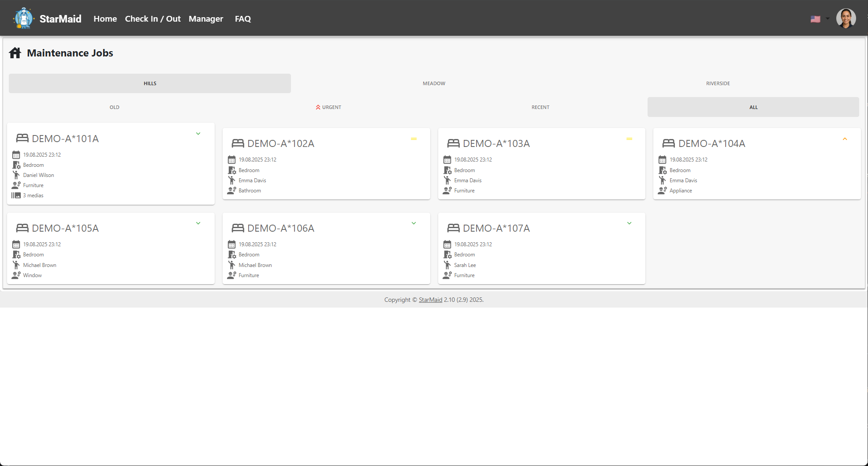This screenshot has height=466, width=868.
Task: Go to Home in navigation bar
Action: pos(105,19)
